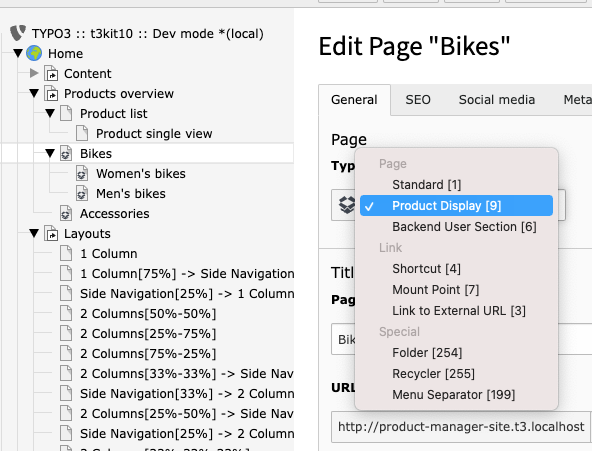Select Side Navigation[25%] -> 1 Column page
592x451 pixels.
[187, 294]
